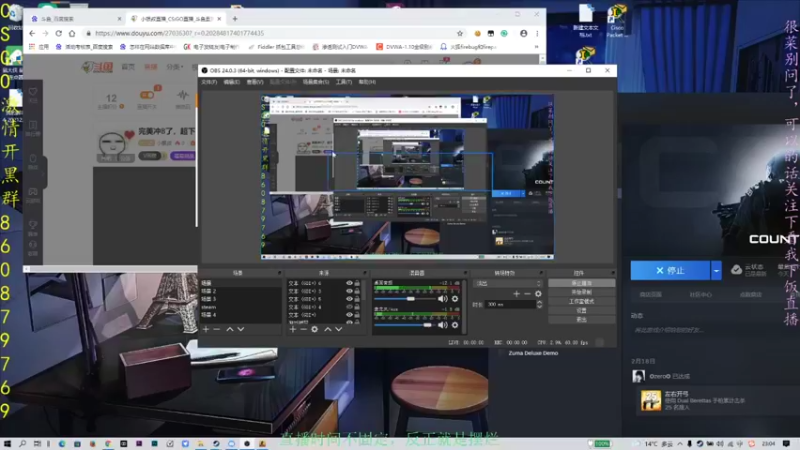Screen dimensions: 800x450
Task: Adjust microphone/Aux volume slider
Action: click(427, 324)
